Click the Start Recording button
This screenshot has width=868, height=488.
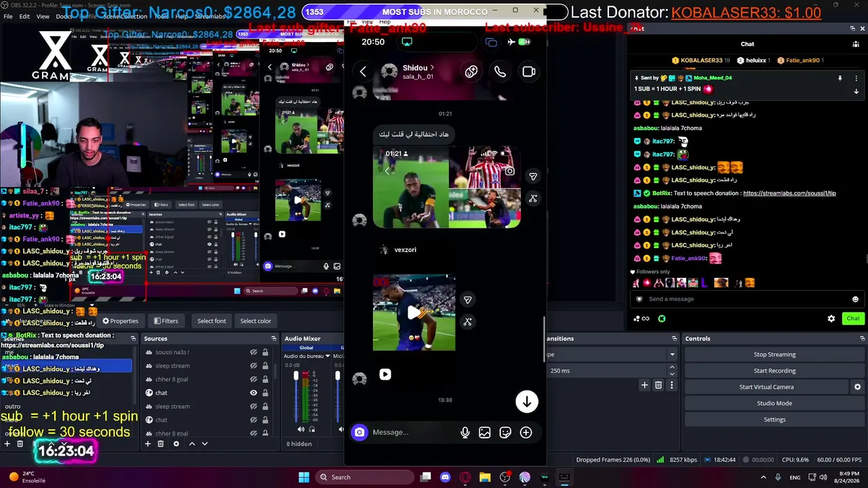tap(774, 371)
